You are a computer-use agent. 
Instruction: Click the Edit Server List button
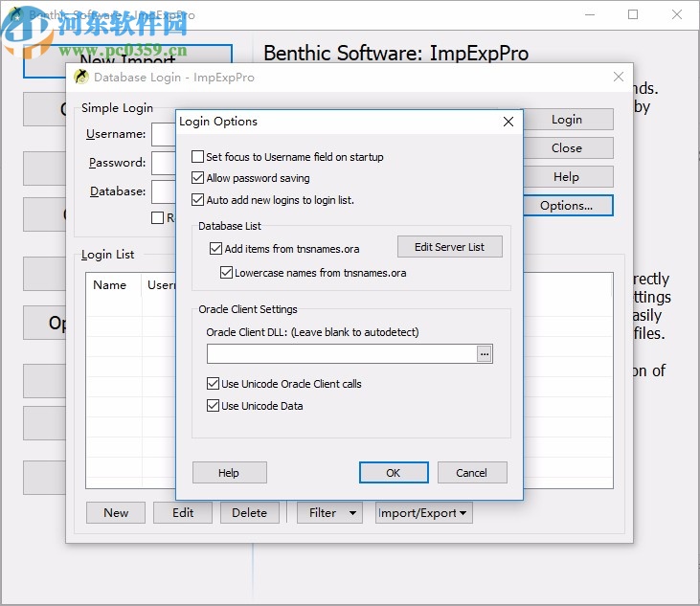pyautogui.click(x=449, y=247)
